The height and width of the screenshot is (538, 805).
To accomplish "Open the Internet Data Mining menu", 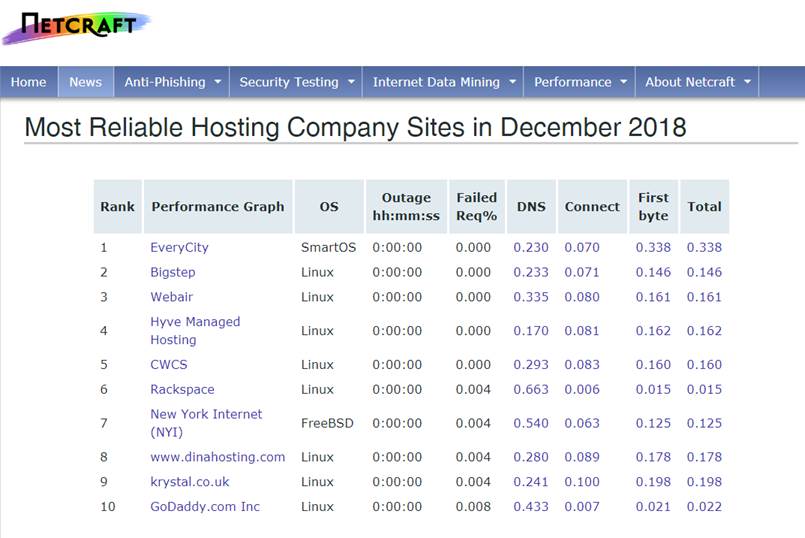I will tap(443, 82).
